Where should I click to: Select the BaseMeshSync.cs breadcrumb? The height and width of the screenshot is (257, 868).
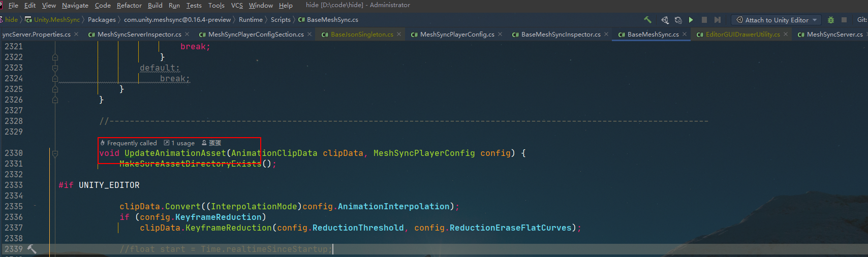[328, 20]
